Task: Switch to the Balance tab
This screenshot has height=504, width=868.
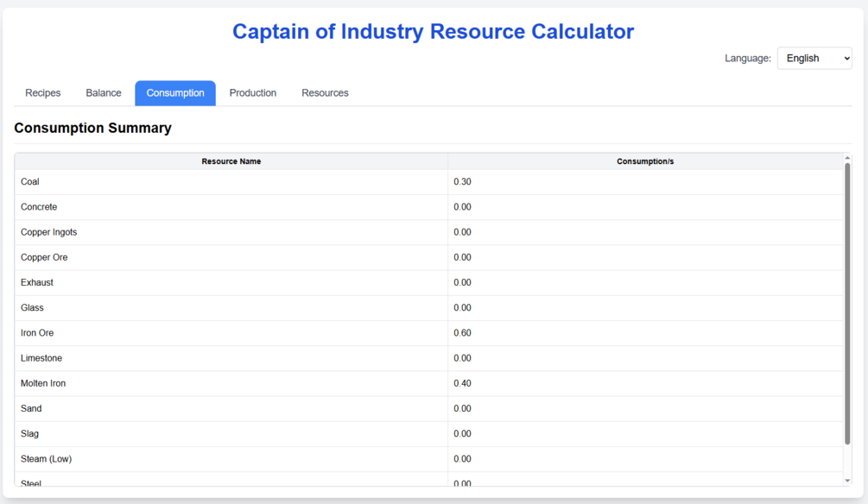Action: (104, 93)
